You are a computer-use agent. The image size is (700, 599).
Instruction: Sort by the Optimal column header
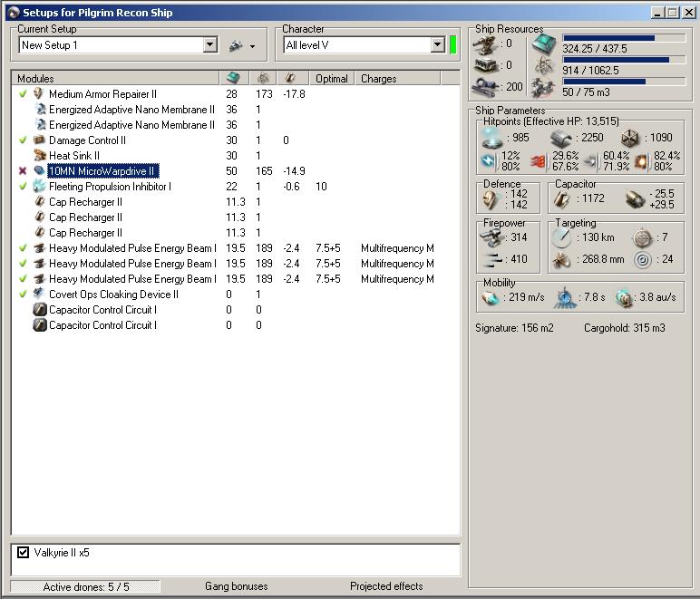[x=332, y=78]
